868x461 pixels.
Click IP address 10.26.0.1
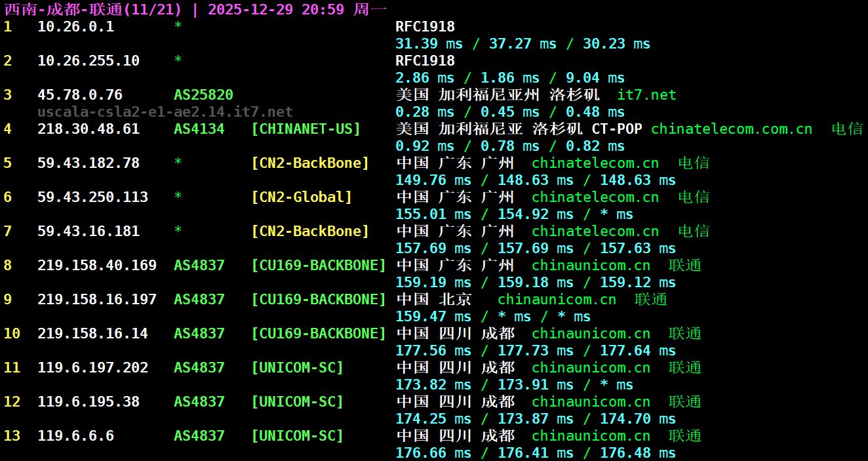click(x=75, y=27)
